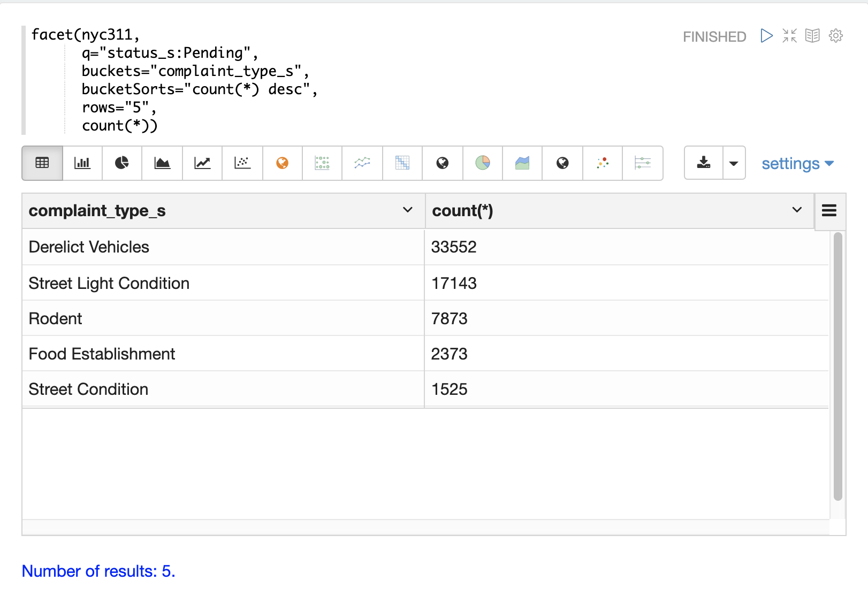Open the table grid hamburger menu
Viewport: 868px width, 596px height.
point(829,211)
